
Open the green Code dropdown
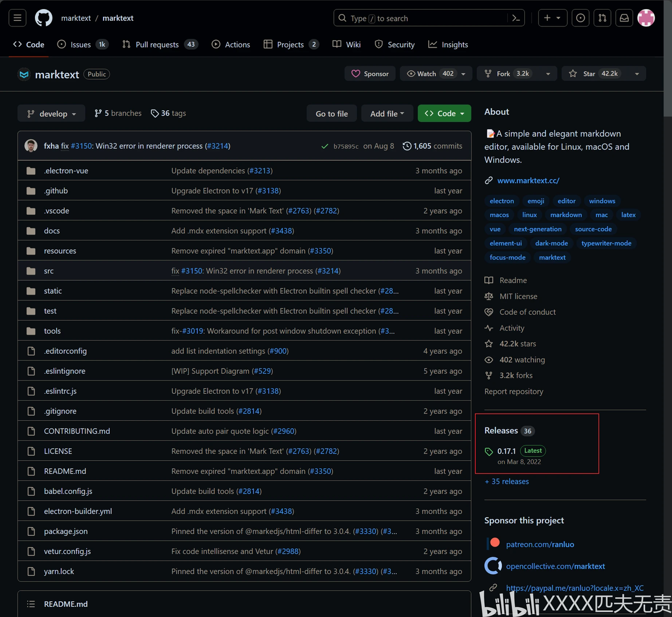click(444, 113)
